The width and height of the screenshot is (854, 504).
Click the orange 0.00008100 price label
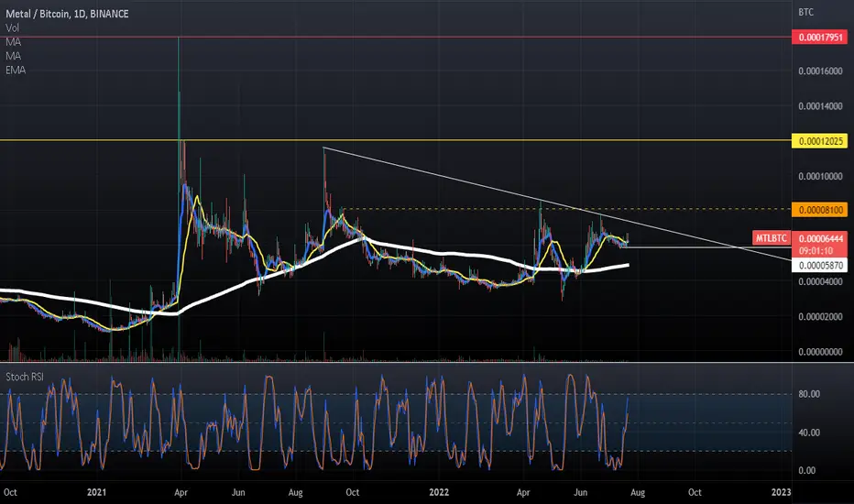coord(820,210)
